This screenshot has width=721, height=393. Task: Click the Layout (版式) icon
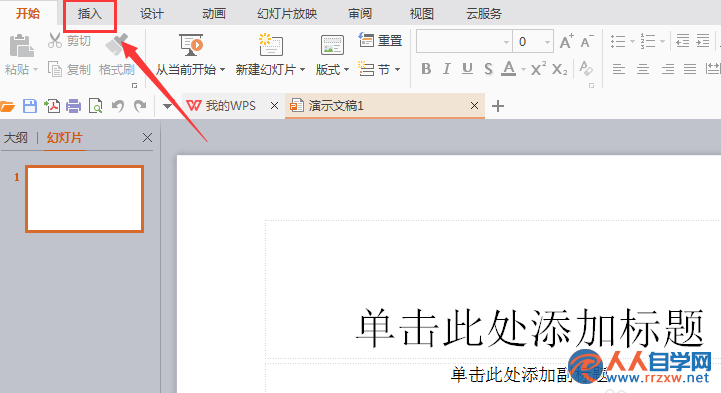(x=332, y=46)
